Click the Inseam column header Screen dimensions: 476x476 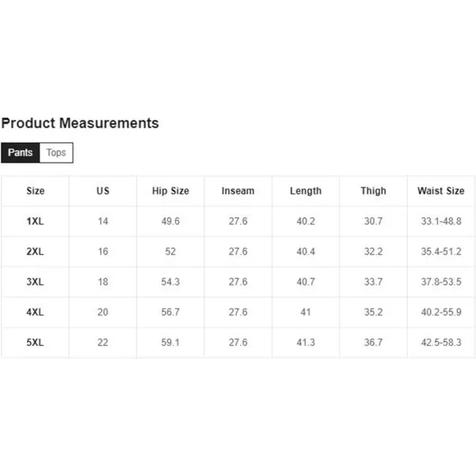coord(238,191)
